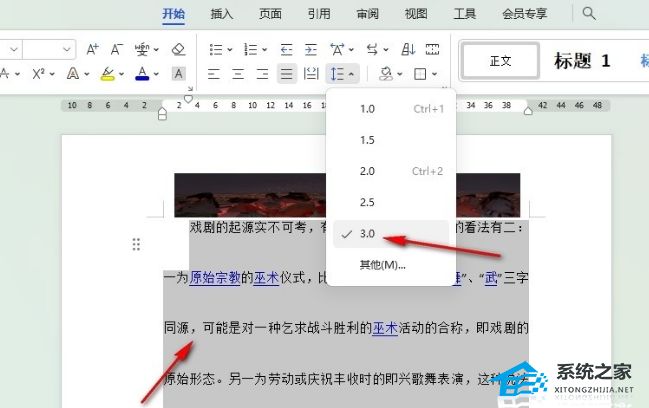
Task: Click the text direction/line break arrows icon
Action: [372, 50]
